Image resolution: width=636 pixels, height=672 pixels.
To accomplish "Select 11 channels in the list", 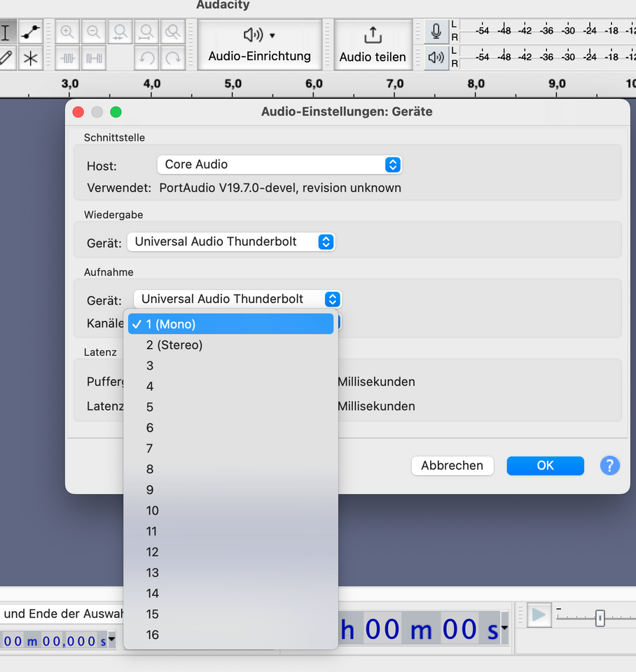I will pyautogui.click(x=230, y=531).
